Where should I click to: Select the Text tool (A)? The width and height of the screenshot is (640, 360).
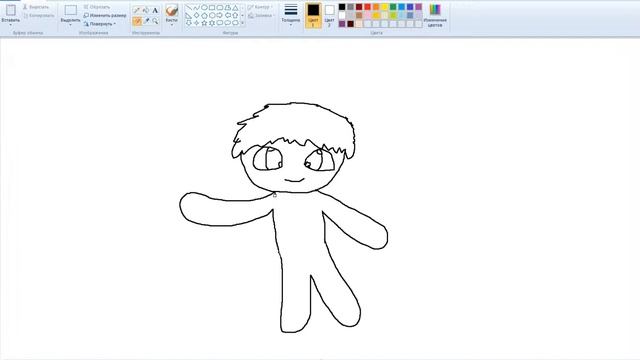coord(155,10)
